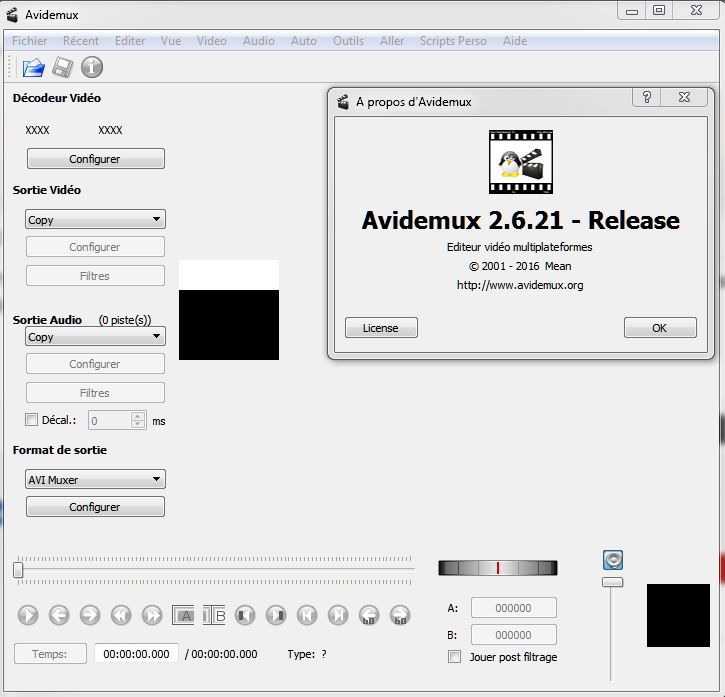Open the Récent menu
The width and height of the screenshot is (725, 697).
[81, 41]
